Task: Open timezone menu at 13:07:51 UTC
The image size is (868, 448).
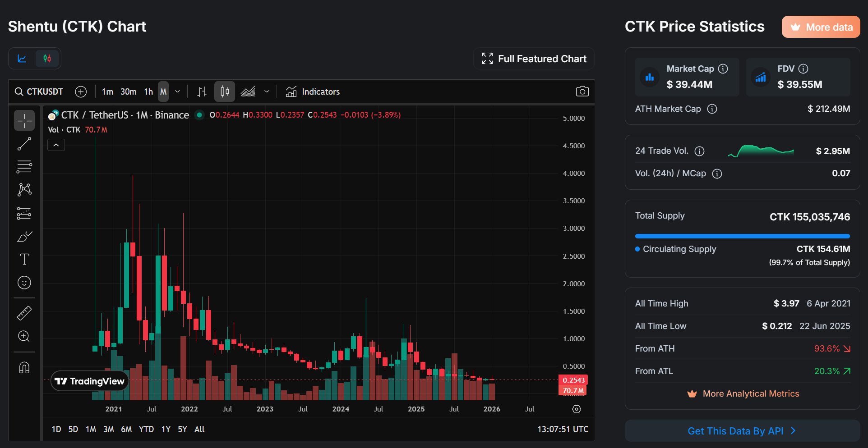Action: tap(563, 429)
